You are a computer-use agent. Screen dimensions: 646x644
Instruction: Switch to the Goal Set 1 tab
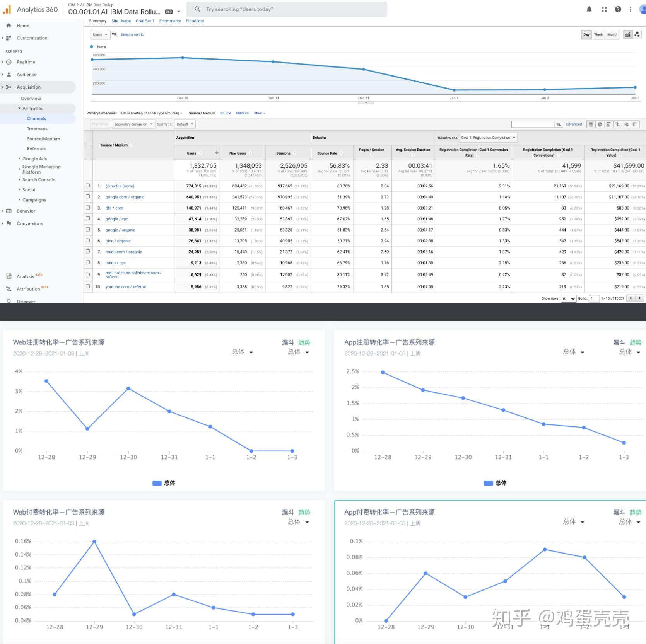click(145, 21)
